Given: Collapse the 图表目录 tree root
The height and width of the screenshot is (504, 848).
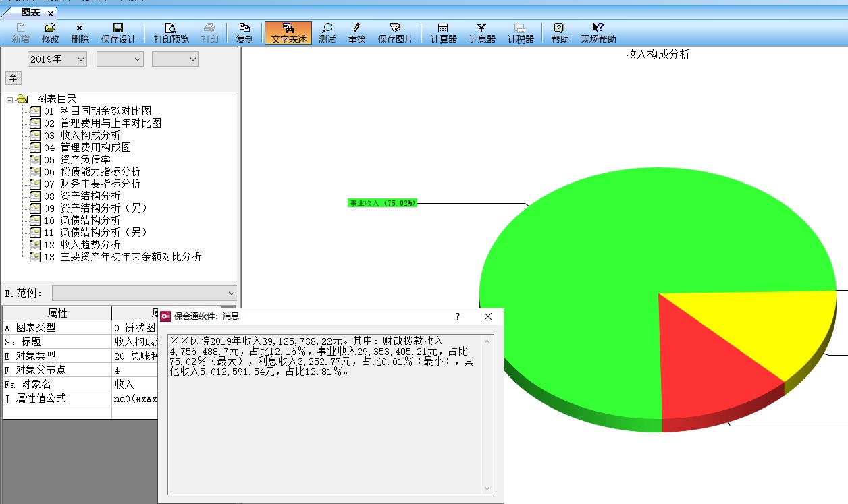Looking at the screenshot, I should click(10, 99).
